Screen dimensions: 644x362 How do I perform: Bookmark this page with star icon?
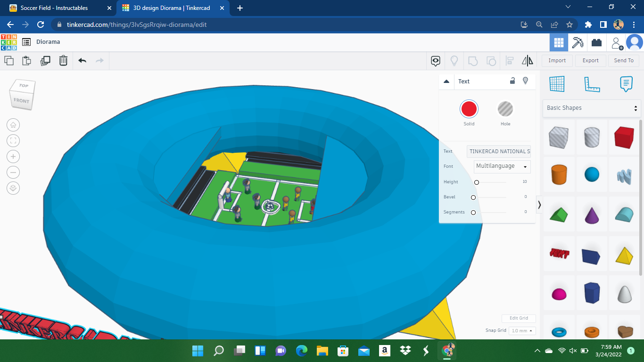pyautogui.click(x=570, y=25)
